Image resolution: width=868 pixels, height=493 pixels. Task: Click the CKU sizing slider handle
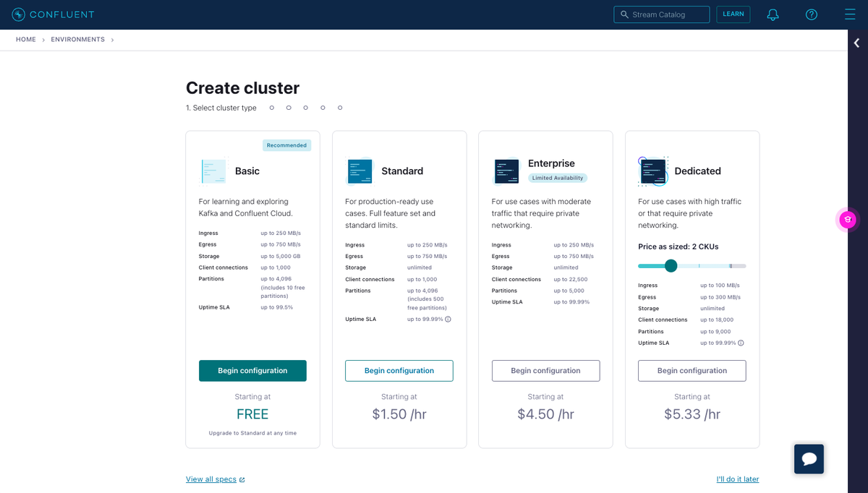pos(671,266)
